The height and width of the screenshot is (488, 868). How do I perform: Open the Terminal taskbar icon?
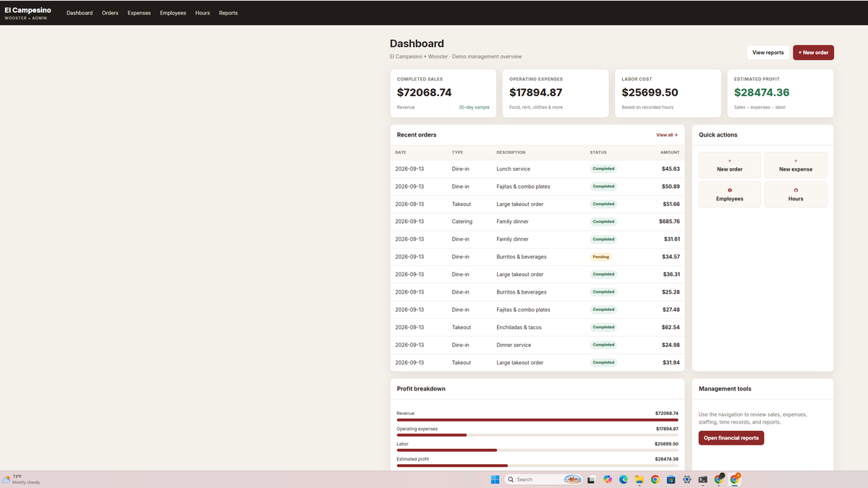pyautogui.click(x=703, y=479)
